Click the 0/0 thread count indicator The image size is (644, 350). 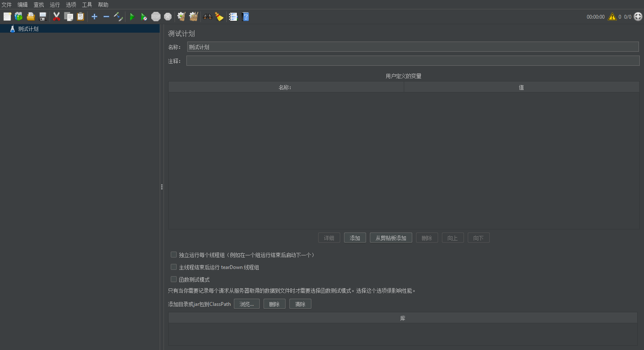click(627, 17)
